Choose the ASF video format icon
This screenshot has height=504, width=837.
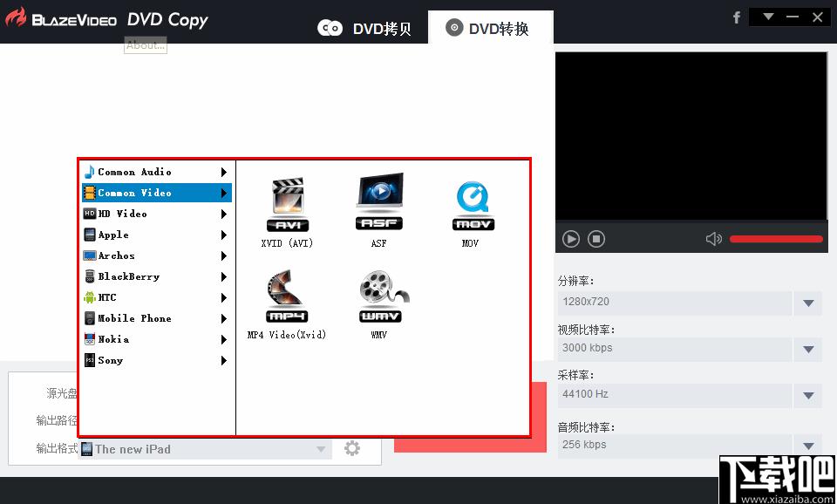(x=379, y=201)
